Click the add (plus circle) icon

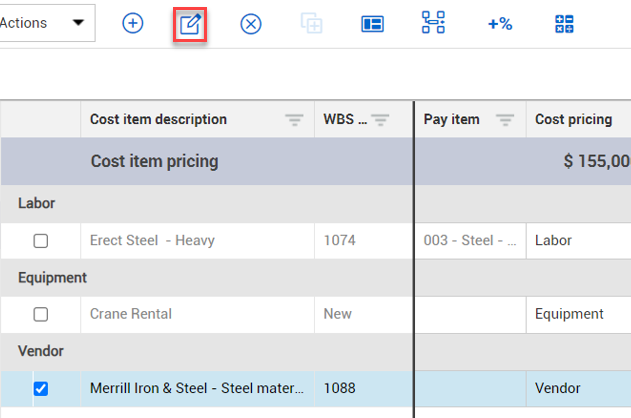point(132,23)
